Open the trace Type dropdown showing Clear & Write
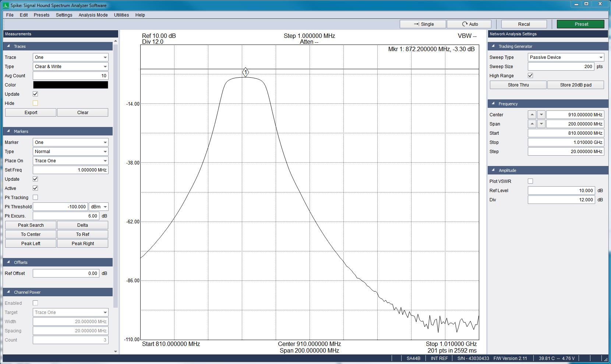This screenshot has width=611, height=364. pos(71,67)
